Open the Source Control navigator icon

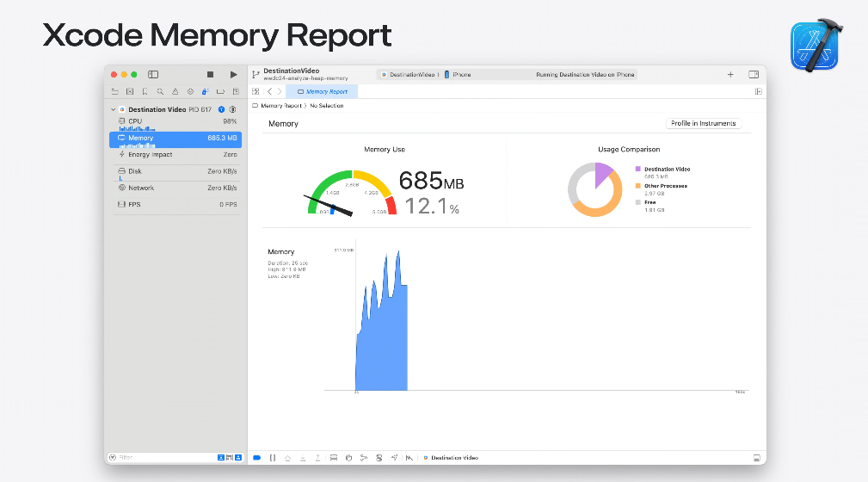tap(130, 91)
